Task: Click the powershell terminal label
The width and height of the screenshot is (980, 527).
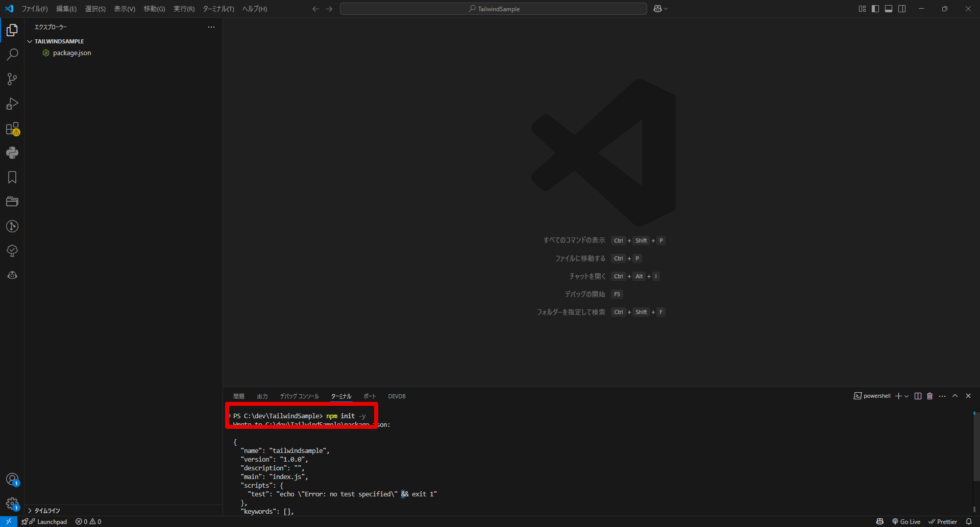Action: point(872,396)
